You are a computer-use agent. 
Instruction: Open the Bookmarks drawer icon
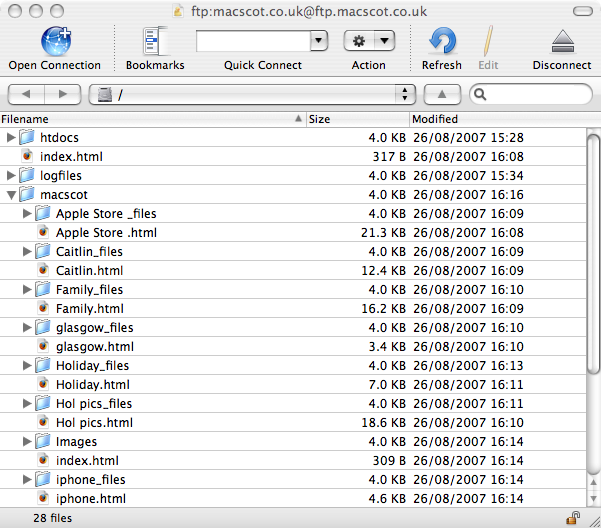click(155, 41)
